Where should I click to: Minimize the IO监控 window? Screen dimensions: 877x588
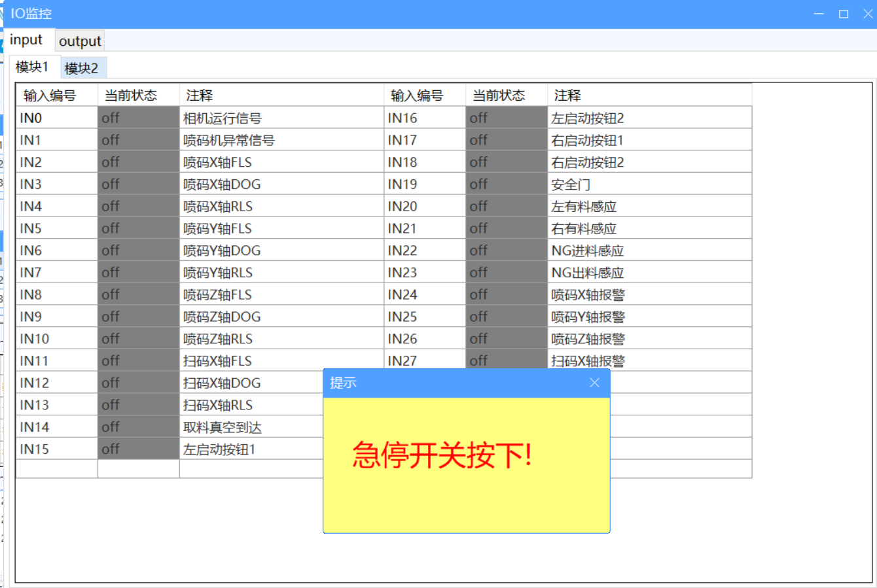pyautogui.click(x=819, y=14)
